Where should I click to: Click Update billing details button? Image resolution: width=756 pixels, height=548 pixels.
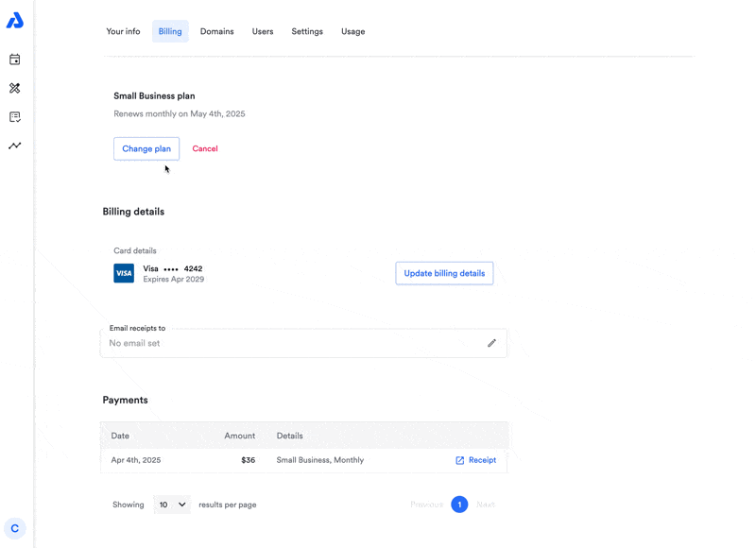pos(444,273)
